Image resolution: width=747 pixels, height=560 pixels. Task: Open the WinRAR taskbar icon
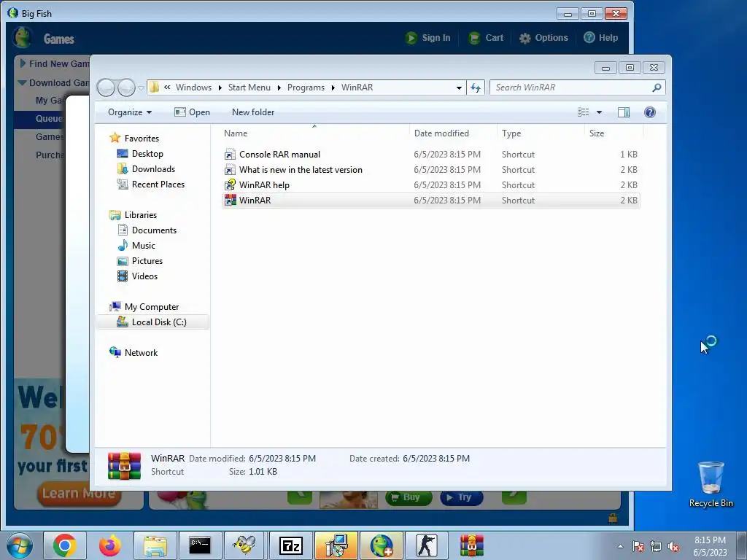(x=472, y=545)
